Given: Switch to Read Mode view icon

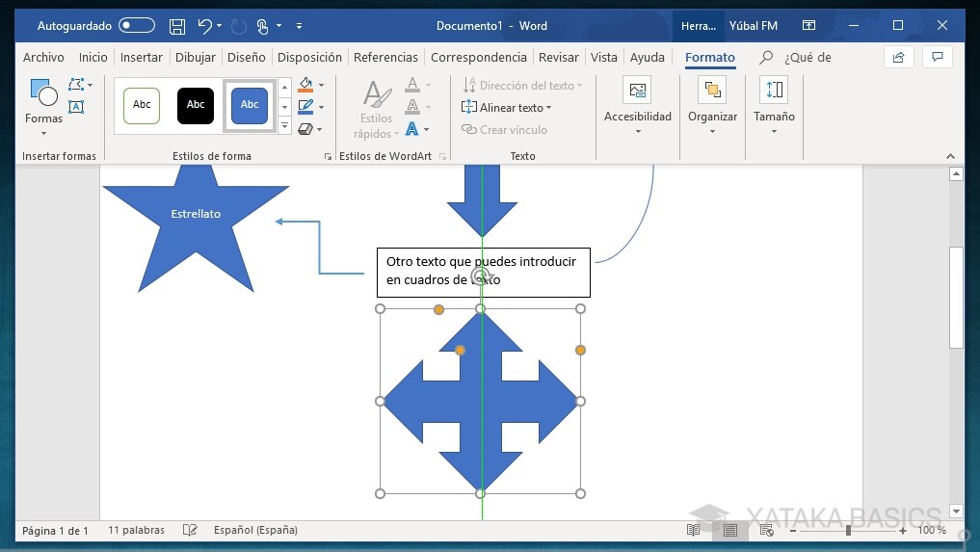Looking at the screenshot, I should pos(693,530).
